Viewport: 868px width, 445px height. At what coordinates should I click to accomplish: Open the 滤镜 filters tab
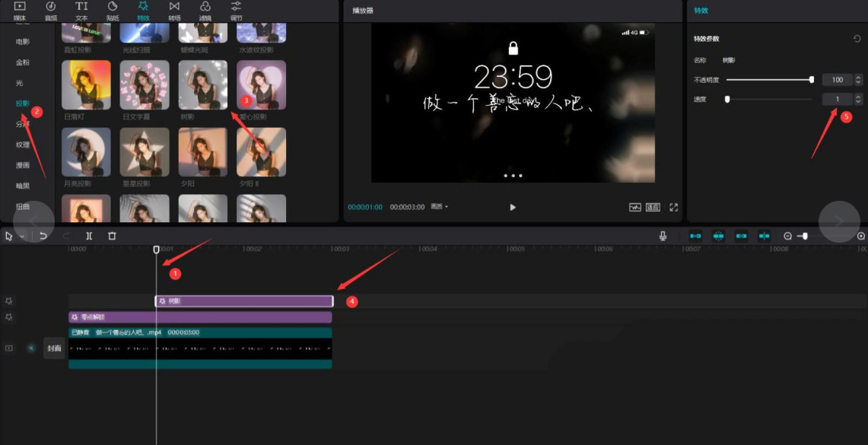(x=205, y=10)
